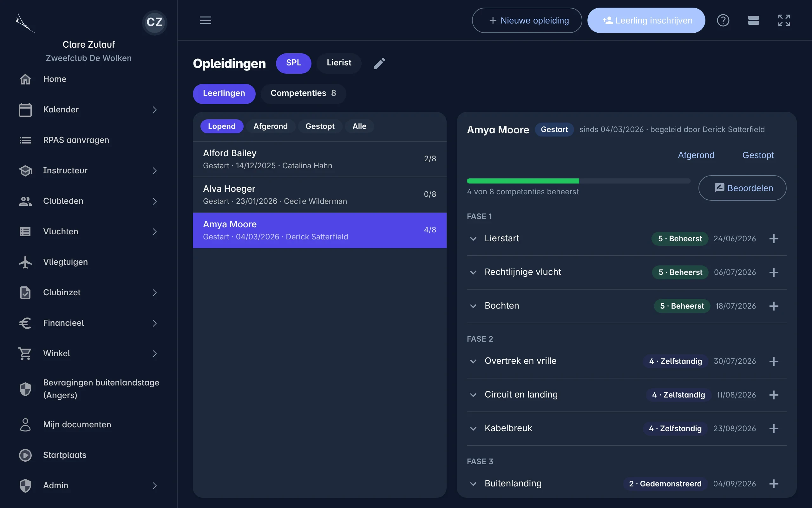This screenshot has height=508, width=812.
Task: Expand the Lierstart competency chevron
Action: point(473,238)
